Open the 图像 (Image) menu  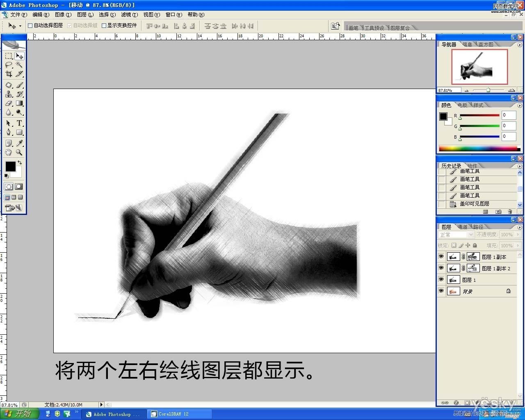(63, 15)
